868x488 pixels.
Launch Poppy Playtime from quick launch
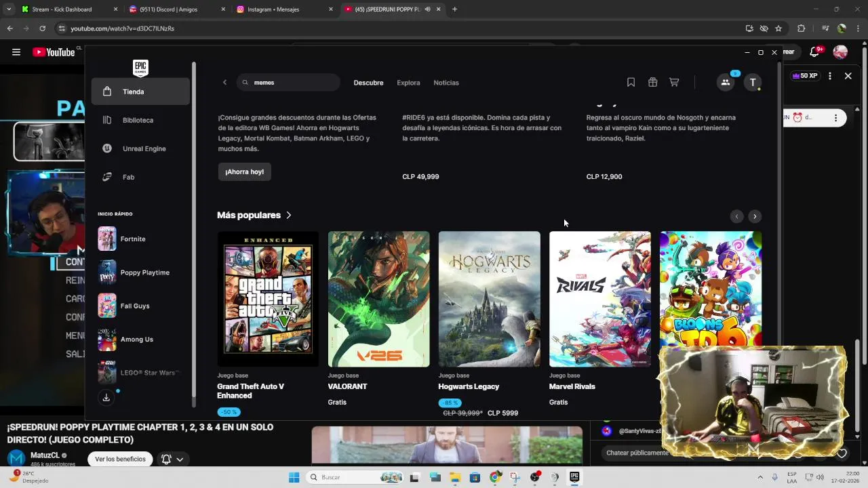click(x=140, y=272)
